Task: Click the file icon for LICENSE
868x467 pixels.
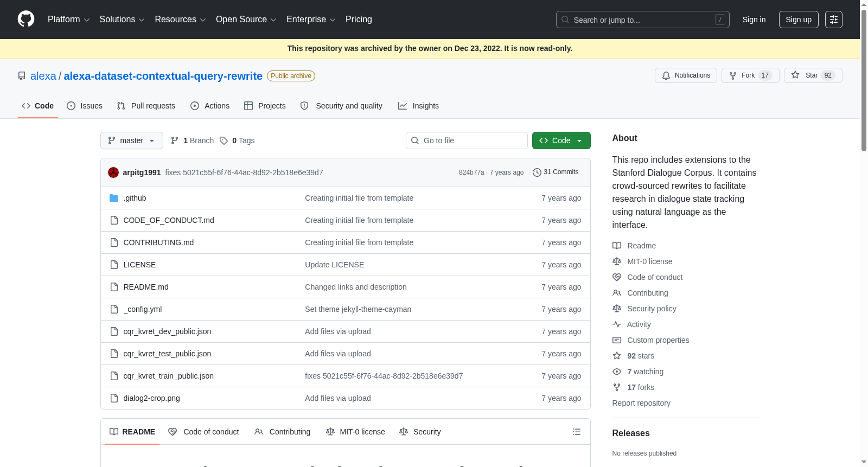Action: point(114,265)
